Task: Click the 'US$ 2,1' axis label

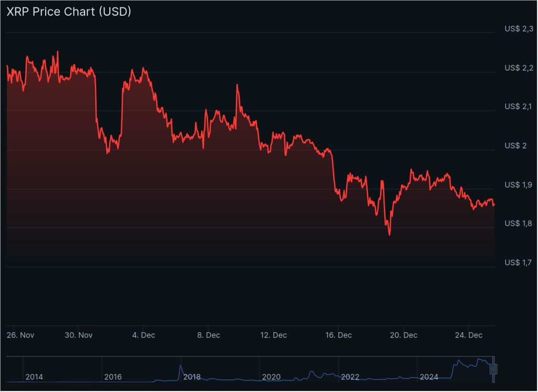Action: coord(518,107)
